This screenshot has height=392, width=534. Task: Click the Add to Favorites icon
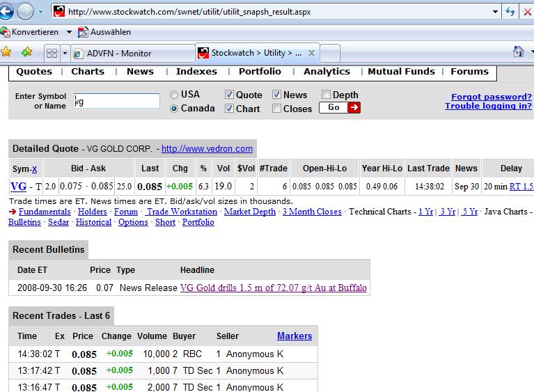[26, 52]
